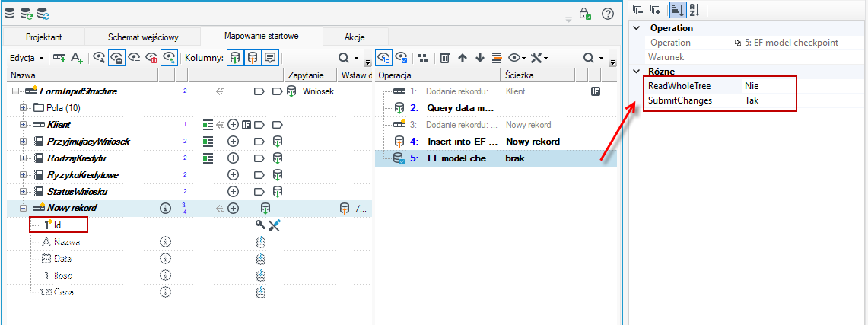Toggle the eye icon with blue arrows
868x325 pixels.
point(170,58)
